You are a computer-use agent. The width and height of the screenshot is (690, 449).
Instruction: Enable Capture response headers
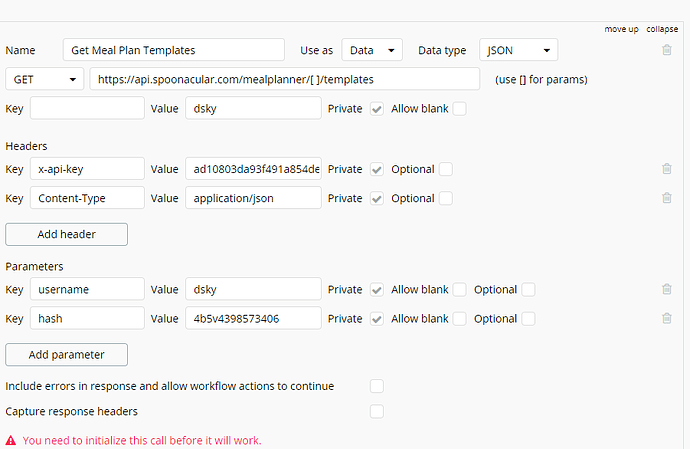pyautogui.click(x=377, y=411)
